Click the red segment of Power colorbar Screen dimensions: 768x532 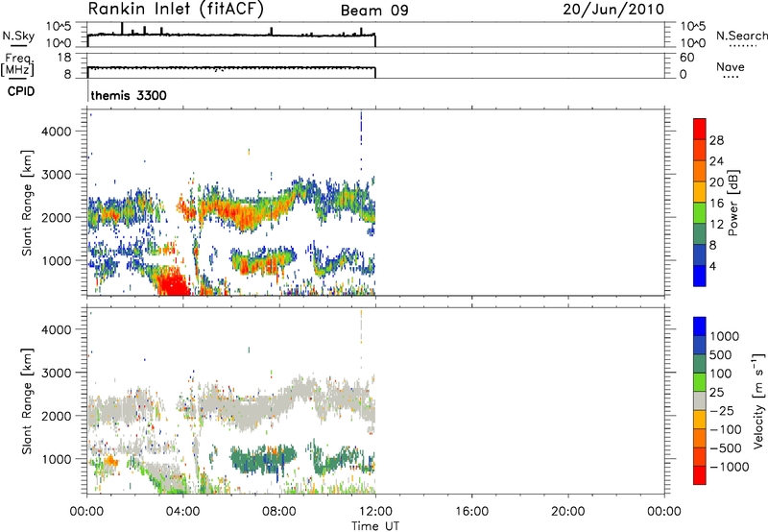(x=700, y=129)
